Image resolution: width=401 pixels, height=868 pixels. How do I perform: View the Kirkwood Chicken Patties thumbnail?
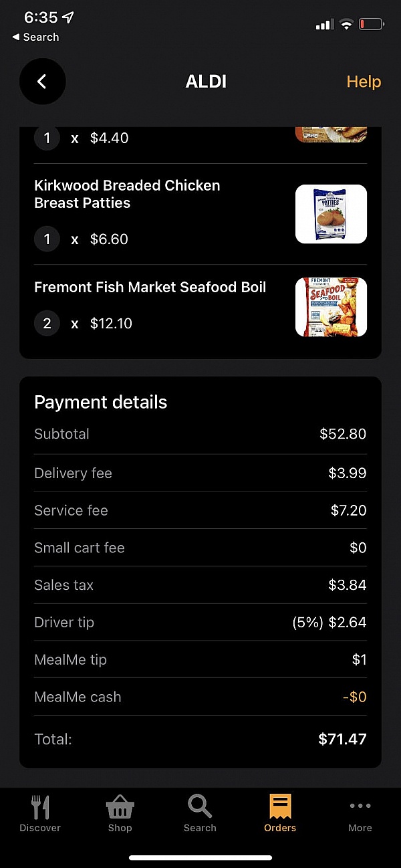pos(331,214)
